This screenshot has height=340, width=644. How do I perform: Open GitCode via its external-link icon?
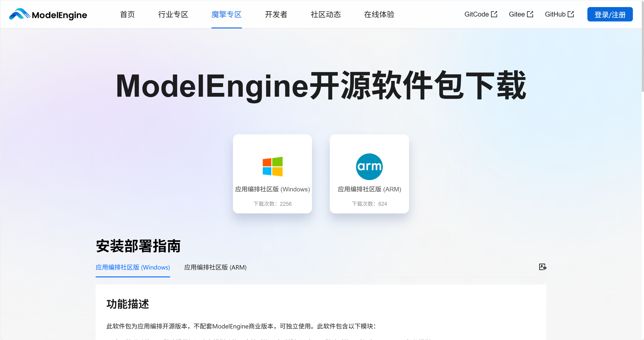pyautogui.click(x=495, y=14)
